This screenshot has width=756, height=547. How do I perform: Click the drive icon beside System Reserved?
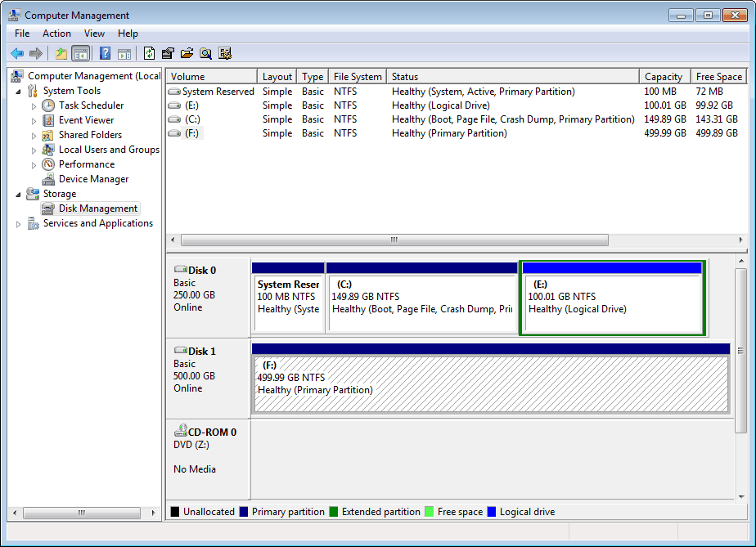tap(174, 92)
